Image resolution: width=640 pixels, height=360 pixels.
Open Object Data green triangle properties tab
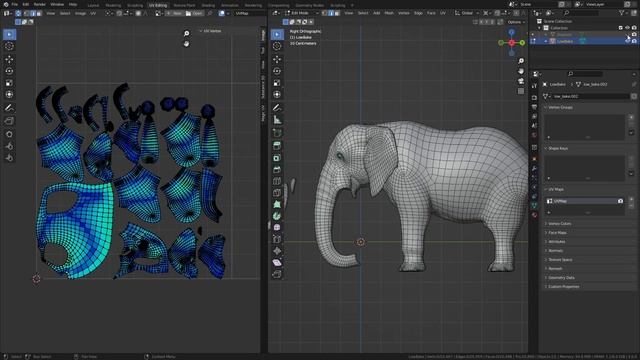(x=534, y=205)
